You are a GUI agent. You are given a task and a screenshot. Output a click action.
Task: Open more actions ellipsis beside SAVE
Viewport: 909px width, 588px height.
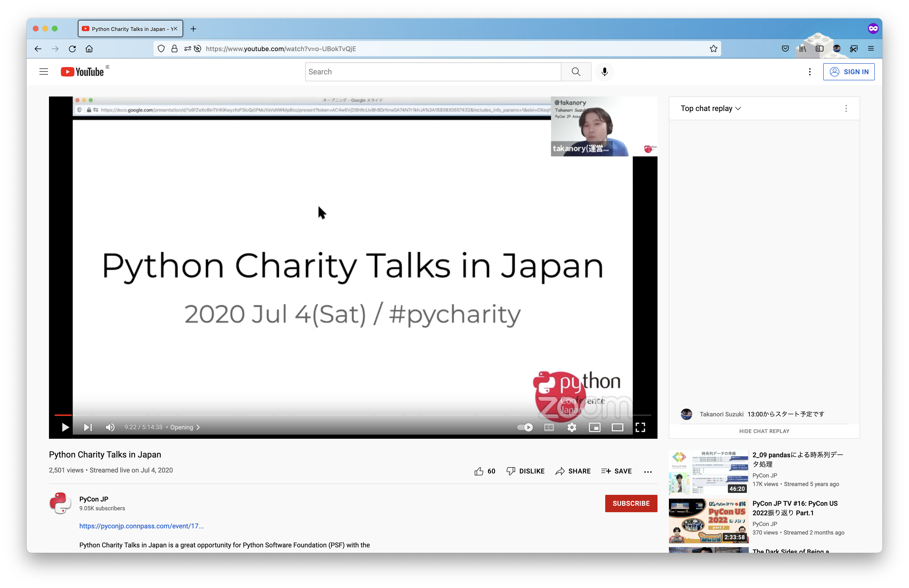(648, 472)
